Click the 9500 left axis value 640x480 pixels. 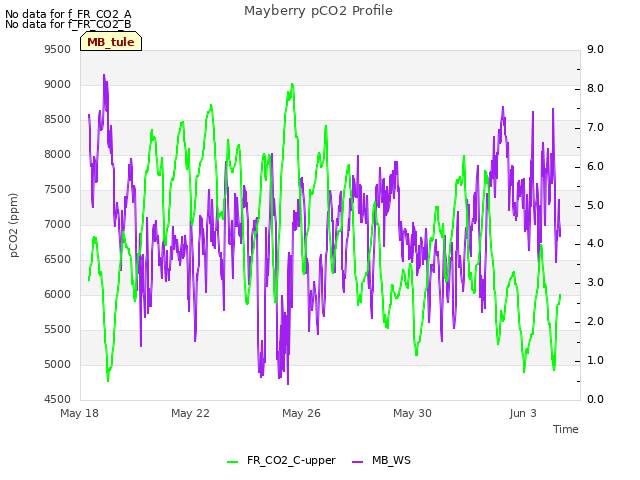coord(58,49)
